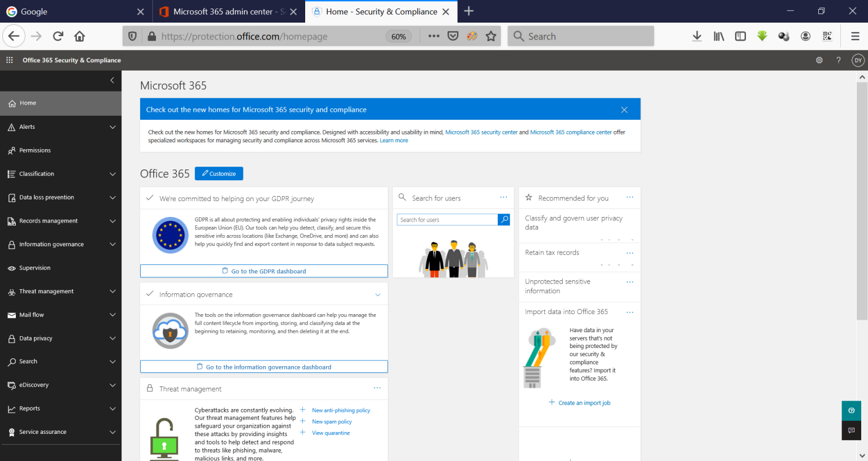This screenshot has width=868, height=461.
Task: Open Unprotected sensitive information recommendation
Action: click(558, 286)
